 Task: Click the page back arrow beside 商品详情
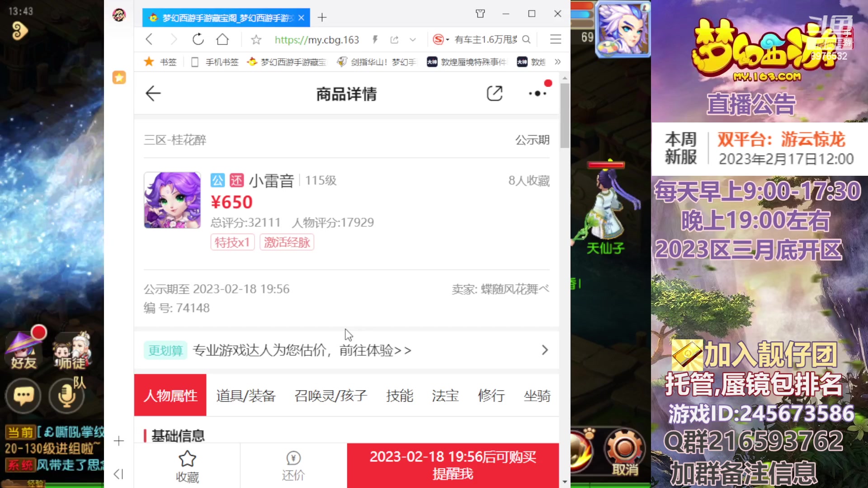point(153,94)
